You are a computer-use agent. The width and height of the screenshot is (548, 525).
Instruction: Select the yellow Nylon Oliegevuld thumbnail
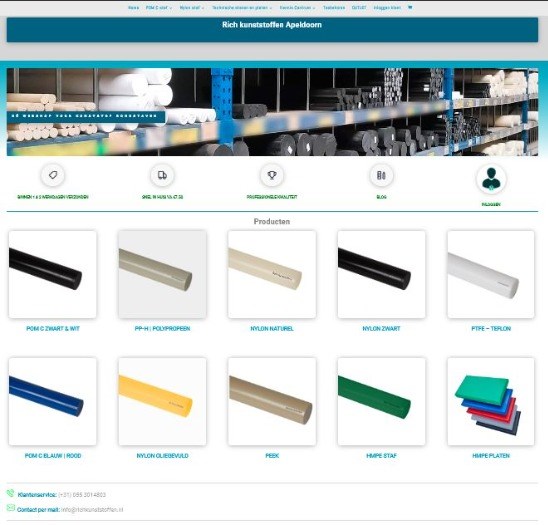click(x=162, y=401)
